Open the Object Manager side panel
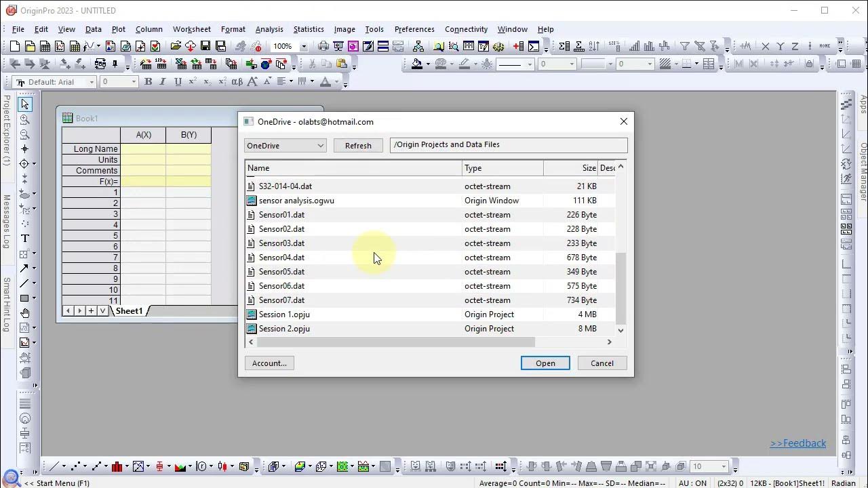The width and height of the screenshot is (868, 488). pos(863,171)
